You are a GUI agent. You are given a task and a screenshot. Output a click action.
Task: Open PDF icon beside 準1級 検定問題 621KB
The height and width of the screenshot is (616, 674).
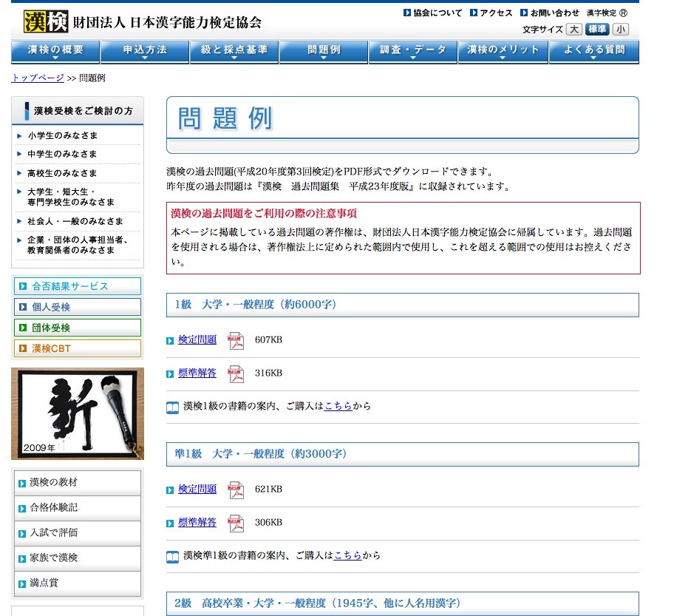tap(236, 490)
